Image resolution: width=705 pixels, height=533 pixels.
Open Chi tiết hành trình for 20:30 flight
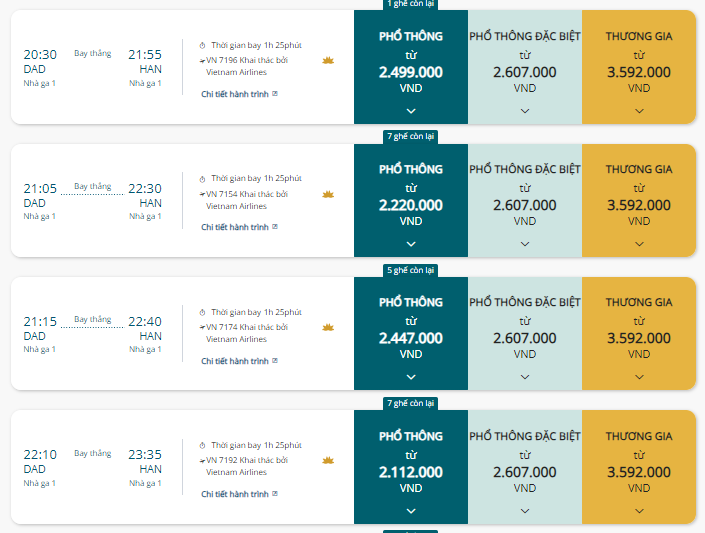235,94
